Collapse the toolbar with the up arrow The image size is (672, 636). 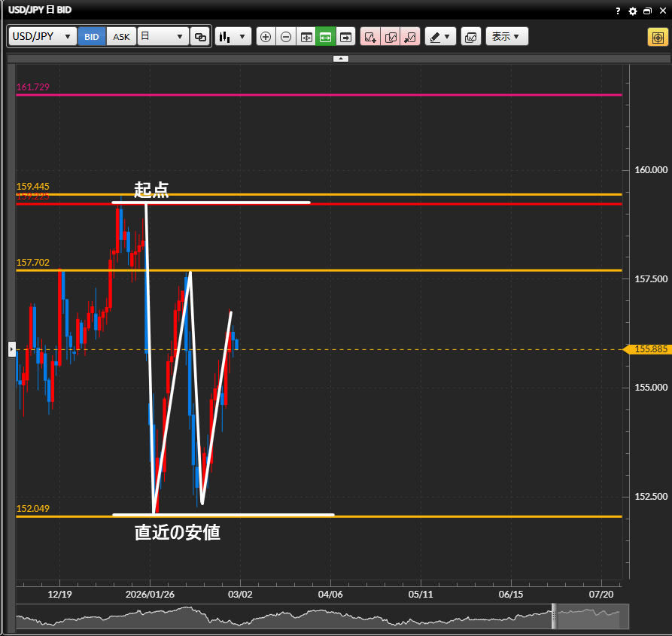[340, 58]
